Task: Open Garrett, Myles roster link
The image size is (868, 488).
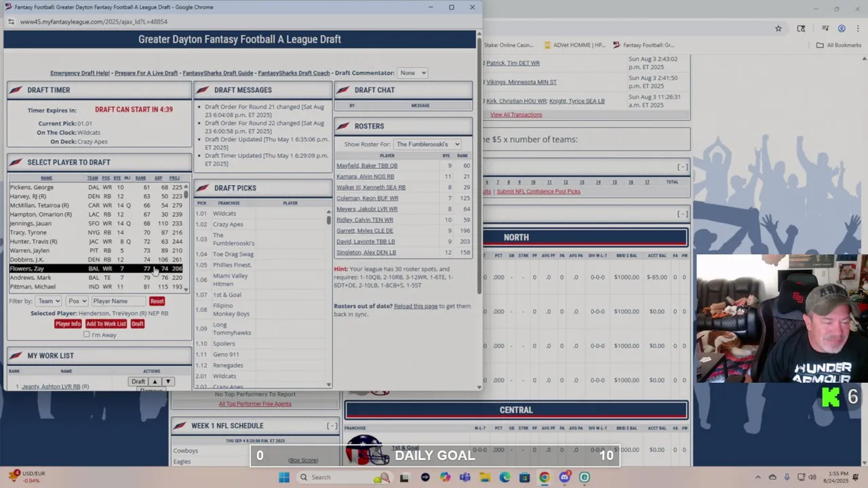Action: 365,231
